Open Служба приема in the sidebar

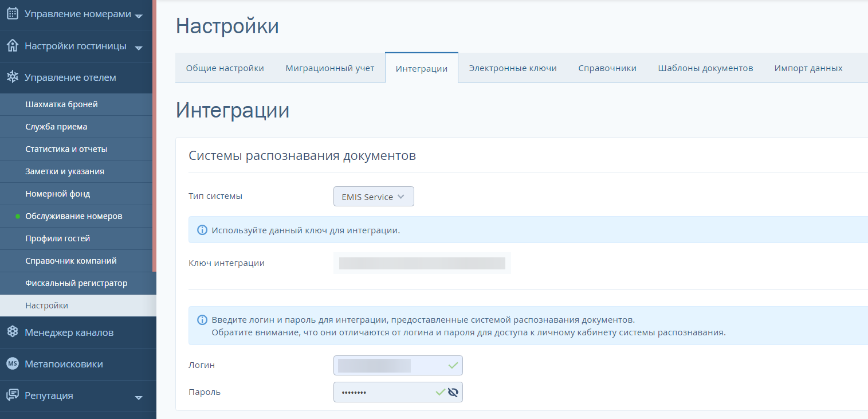(x=76, y=127)
